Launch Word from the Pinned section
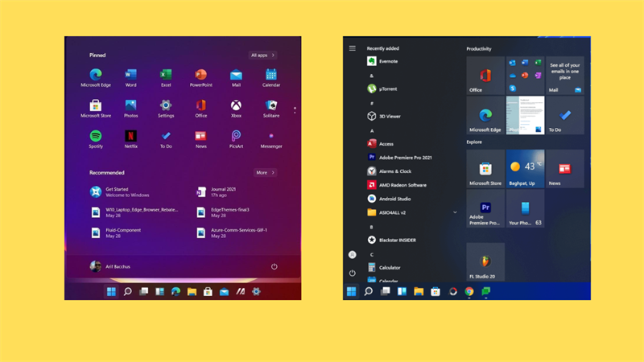Image resolution: width=644 pixels, height=362 pixels. click(x=130, y=78)
